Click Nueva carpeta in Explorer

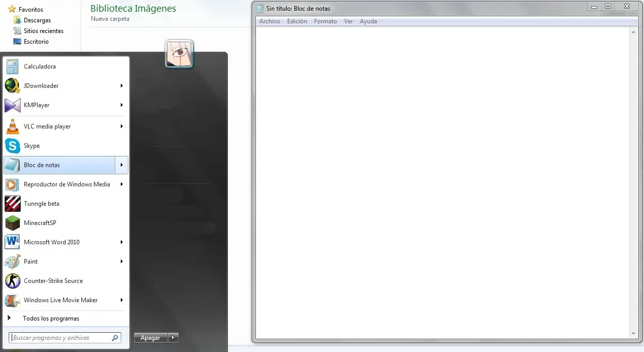pyautogui.click(x=110, y=19)
